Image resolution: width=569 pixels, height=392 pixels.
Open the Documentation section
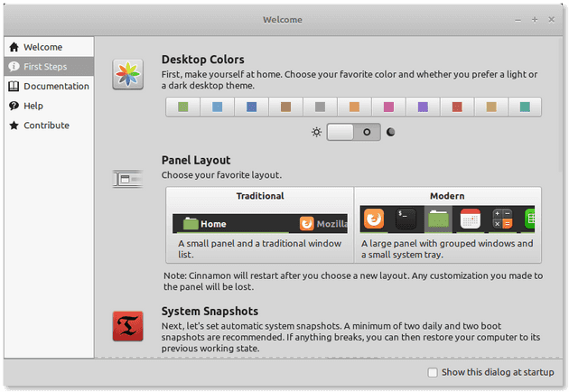pyautogui.click(x=49, y=86)
